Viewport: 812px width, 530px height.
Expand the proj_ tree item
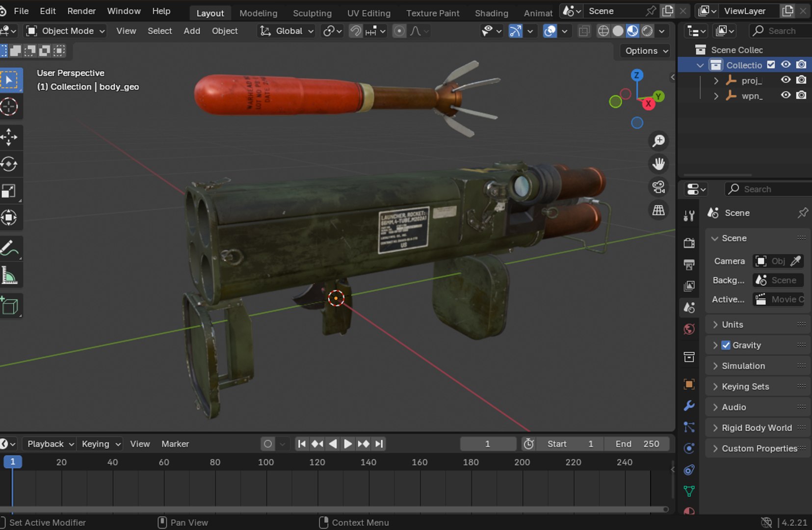coord(716,80)
